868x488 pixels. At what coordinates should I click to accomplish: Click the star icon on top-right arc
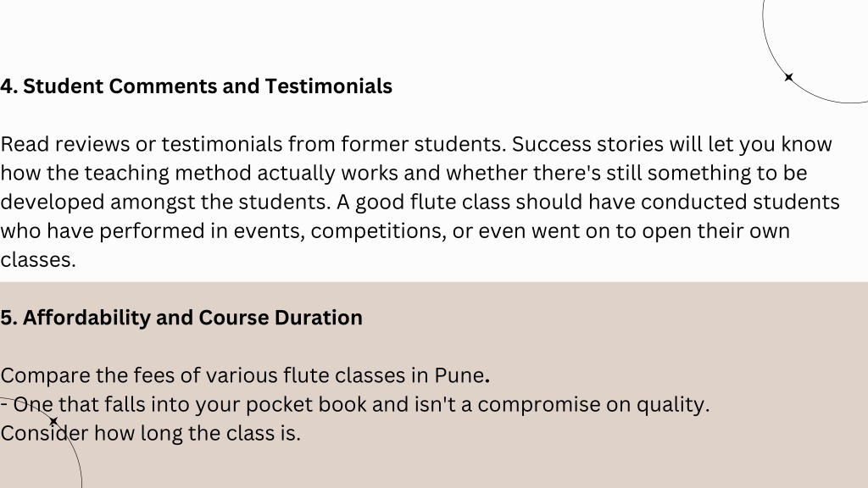pyautogui.click(x=789, y=77)
